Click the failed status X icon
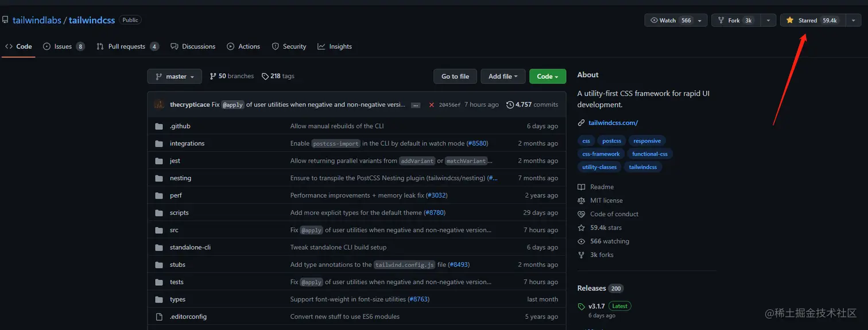 click(432, 105)
